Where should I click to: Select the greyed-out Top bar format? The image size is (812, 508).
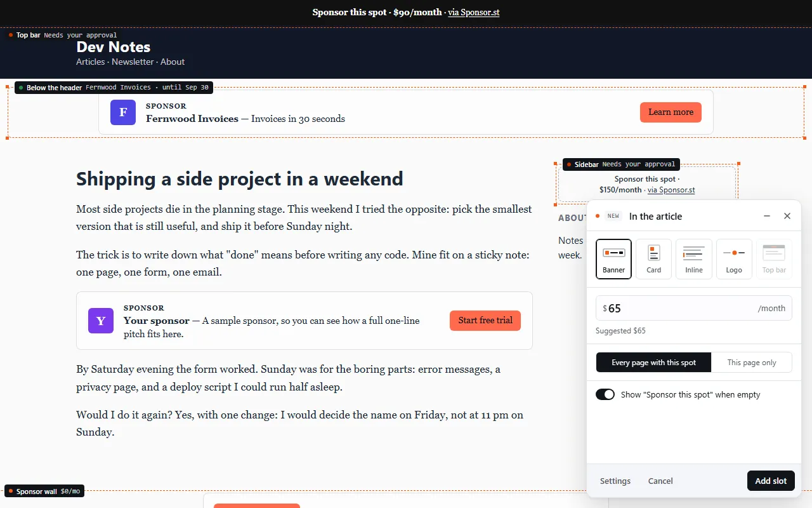[774, 259]
